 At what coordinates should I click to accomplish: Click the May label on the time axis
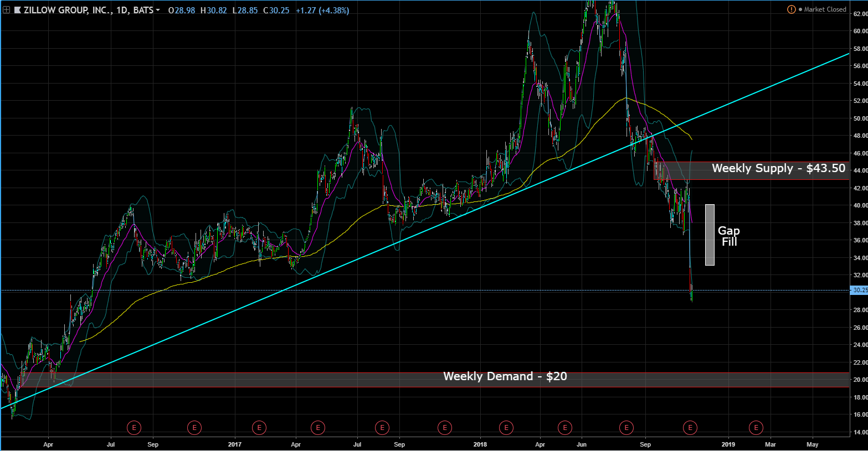tap(813, 444)
